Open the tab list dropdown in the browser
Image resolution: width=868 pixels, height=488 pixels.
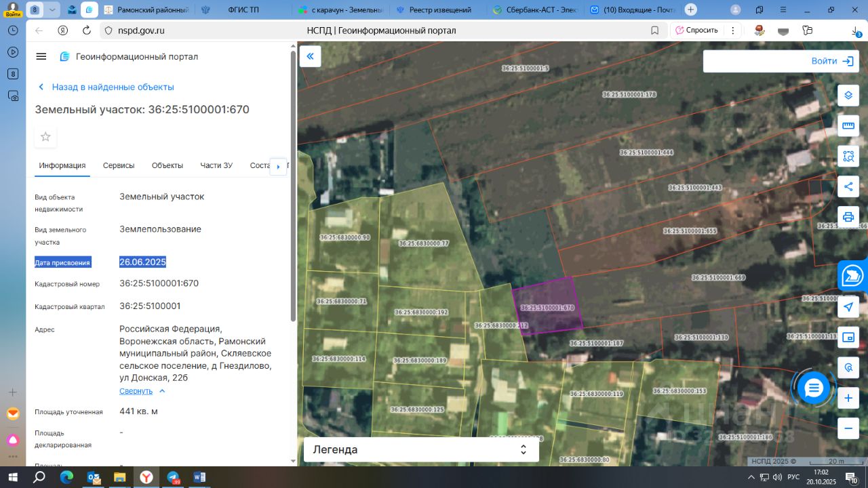(x=54, y=9)
